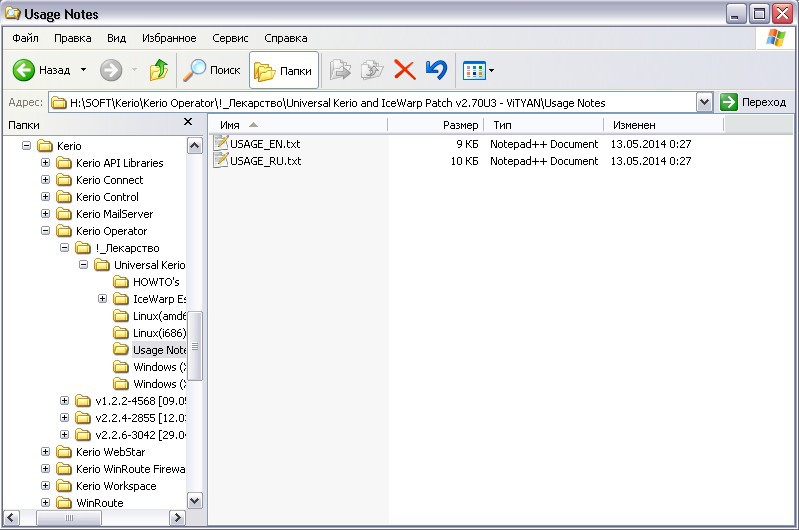Image resolution: width=799 pixels, height=530 pixels.
Task: Maximize the Usage Notes window
Action: (759, 14)
